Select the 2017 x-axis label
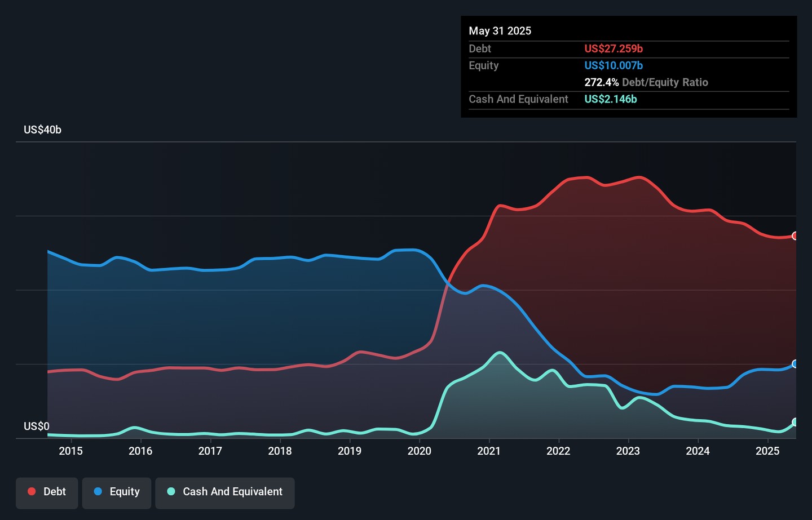The image size is (812, 520). [210, 451]
